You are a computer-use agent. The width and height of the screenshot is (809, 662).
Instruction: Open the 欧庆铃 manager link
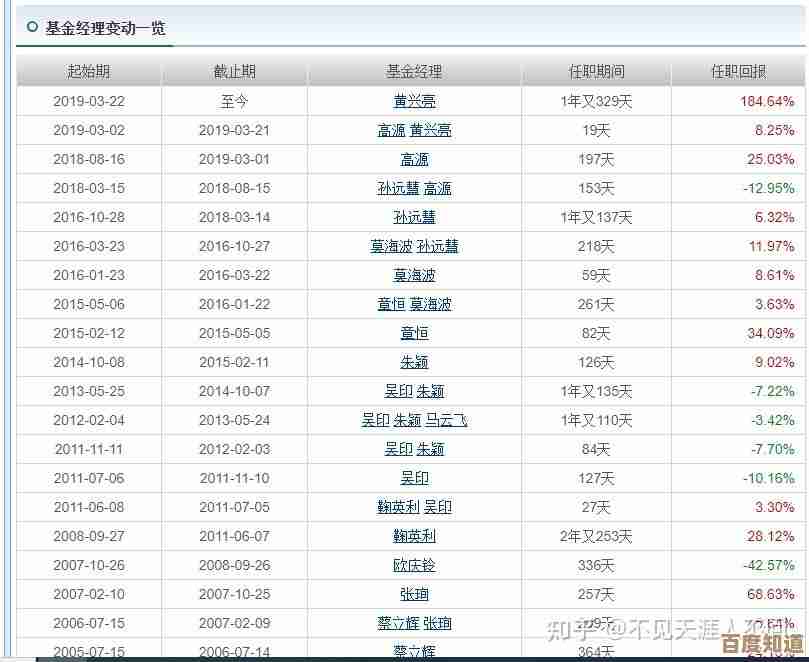coord(414,565)
